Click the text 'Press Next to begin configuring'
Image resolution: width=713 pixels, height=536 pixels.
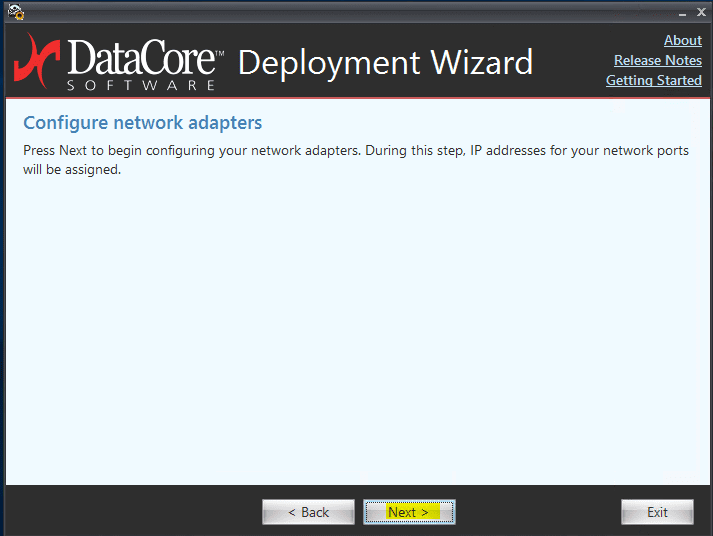click(119, 150)
